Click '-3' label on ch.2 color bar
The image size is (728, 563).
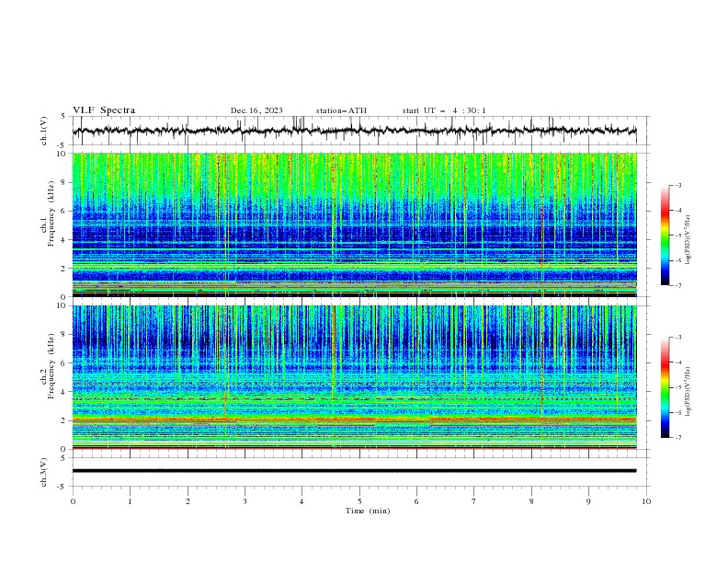tap(678, 338)
